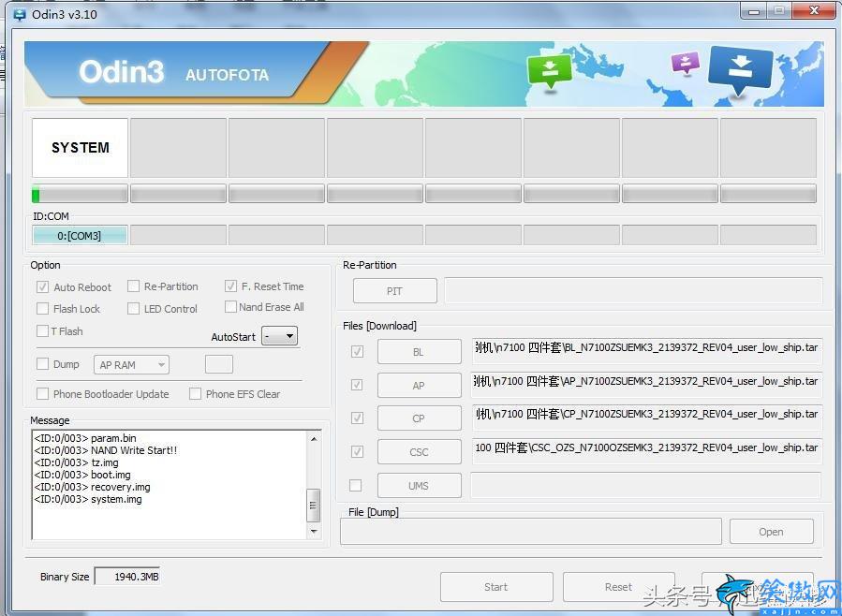The image size is (842, 616).
Task: Click the PIT button
Action: (x=394, y=291)
